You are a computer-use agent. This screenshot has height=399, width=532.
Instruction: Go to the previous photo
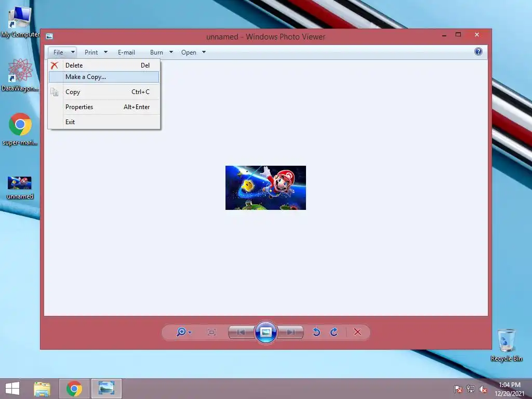tap(241, 332)
